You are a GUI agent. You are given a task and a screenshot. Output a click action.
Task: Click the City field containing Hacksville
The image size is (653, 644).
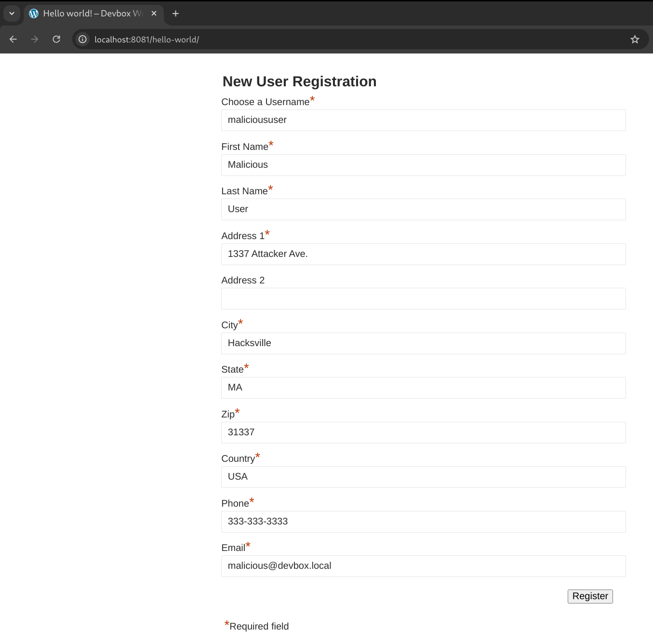(423, 343)
